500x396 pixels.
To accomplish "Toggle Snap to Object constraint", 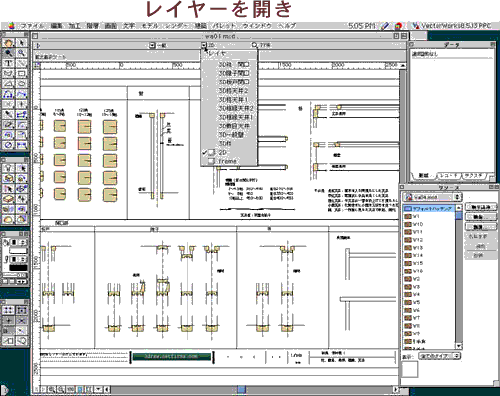I will [x=22, y=310].
